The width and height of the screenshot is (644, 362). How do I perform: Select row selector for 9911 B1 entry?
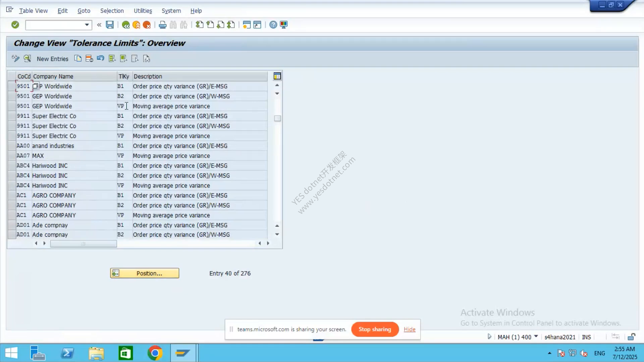coord(12,116)
